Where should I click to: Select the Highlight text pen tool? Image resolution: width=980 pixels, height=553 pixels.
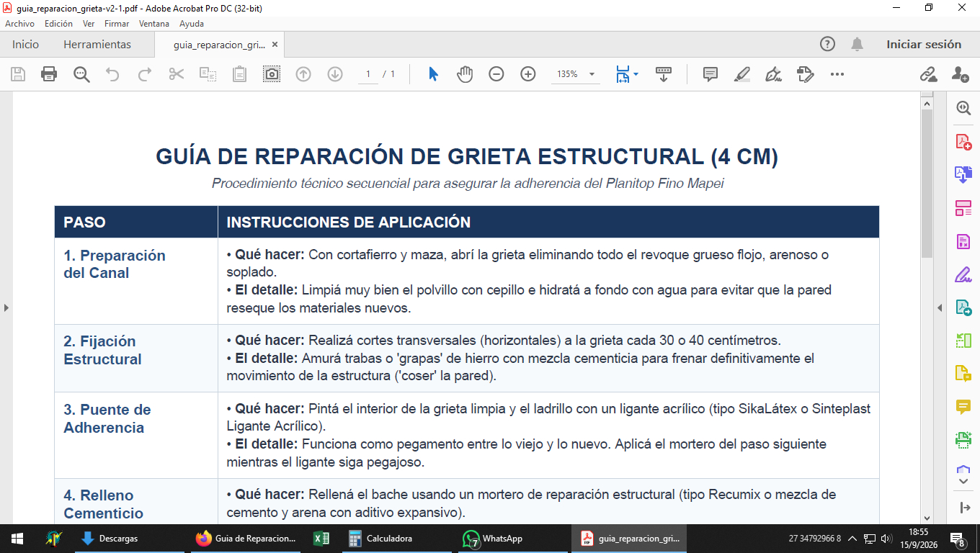tap(742, 74)
